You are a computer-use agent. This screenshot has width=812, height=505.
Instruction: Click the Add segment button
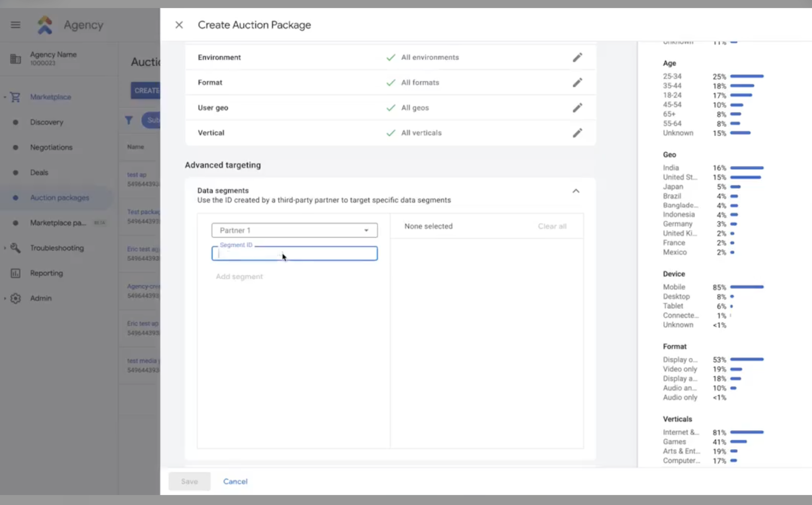coord(239,276)
